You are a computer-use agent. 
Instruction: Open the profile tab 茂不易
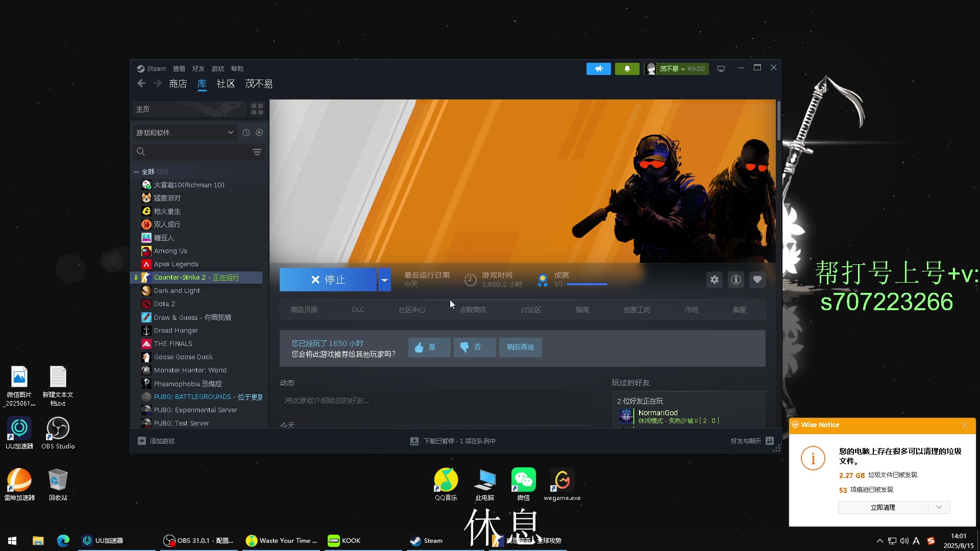[x=259, y=84]
